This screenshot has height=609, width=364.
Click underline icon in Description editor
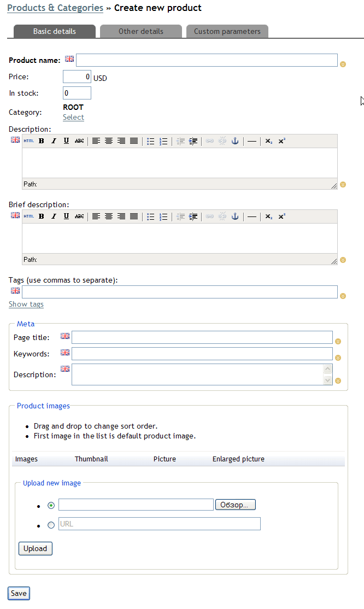(66, 141)
